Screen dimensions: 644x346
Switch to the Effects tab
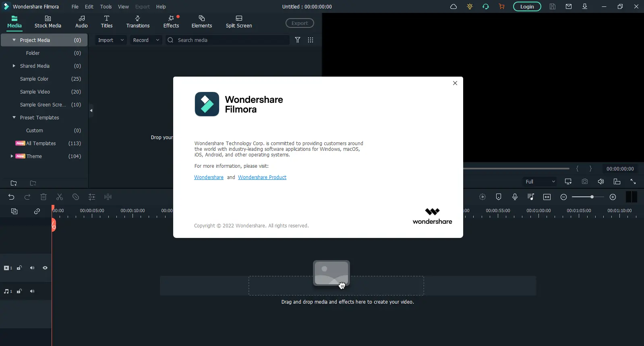pyautogui.click(x=171, y=22)
